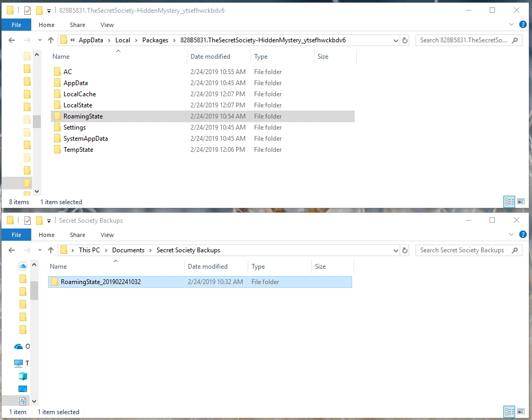Click Back arrow in top Explorer window

(x=12, y=40)
